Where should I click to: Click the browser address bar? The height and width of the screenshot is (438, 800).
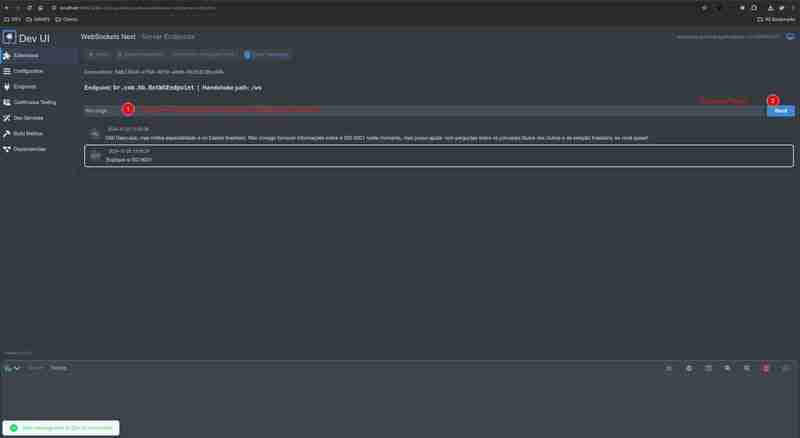coord(375,8)
